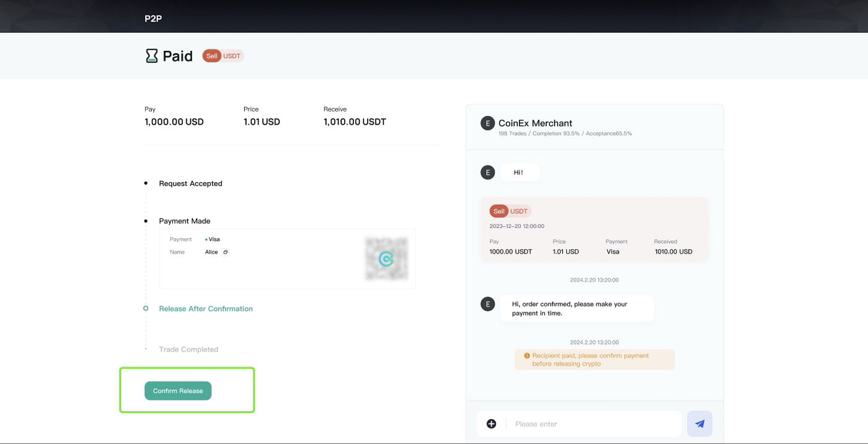Click the dot beside Request Accepted step
The image size is (868, 444).
point(145,183)
